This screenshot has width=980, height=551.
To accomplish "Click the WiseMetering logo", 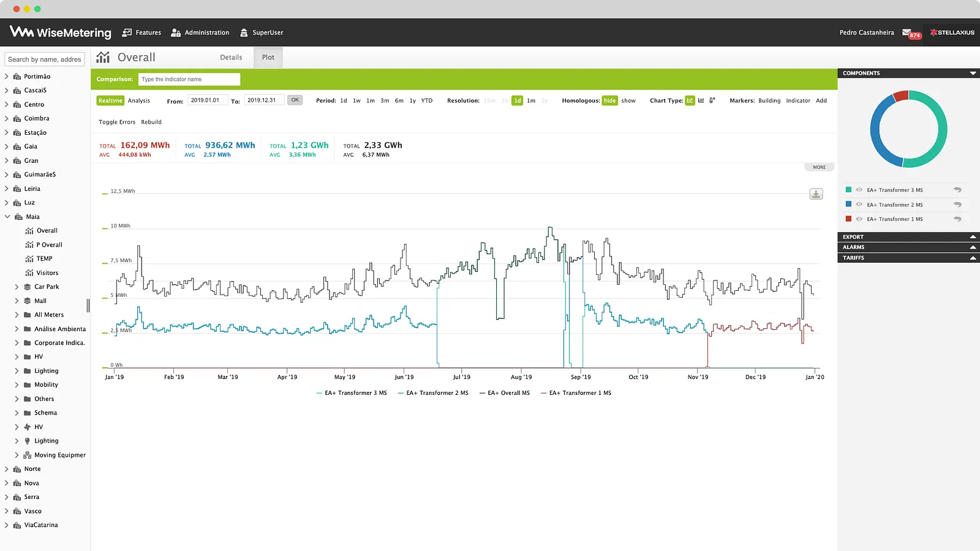I will coord(61,32).
